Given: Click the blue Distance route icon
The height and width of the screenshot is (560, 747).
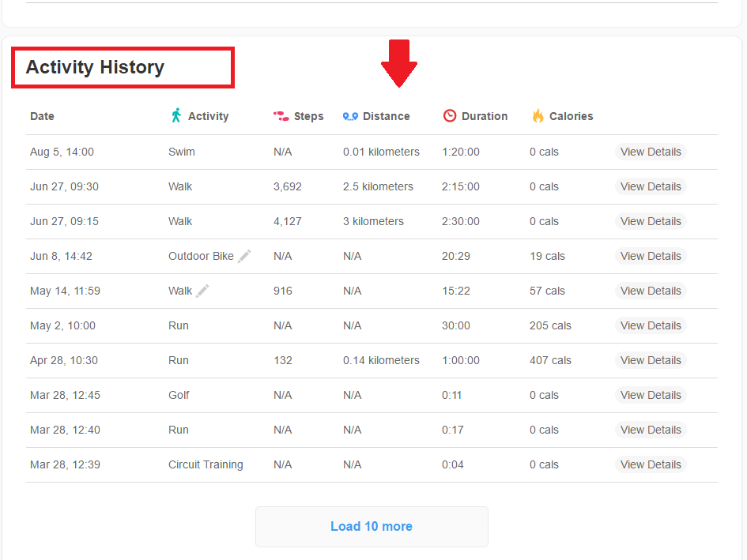Looking at the screenshot, I should (350, 116).
